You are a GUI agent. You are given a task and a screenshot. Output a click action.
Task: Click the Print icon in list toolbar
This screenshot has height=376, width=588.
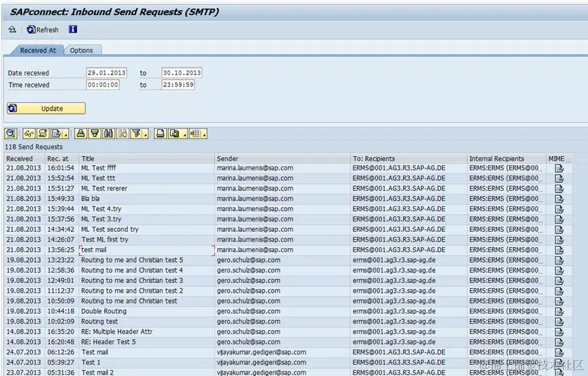[x=160, y=134]
